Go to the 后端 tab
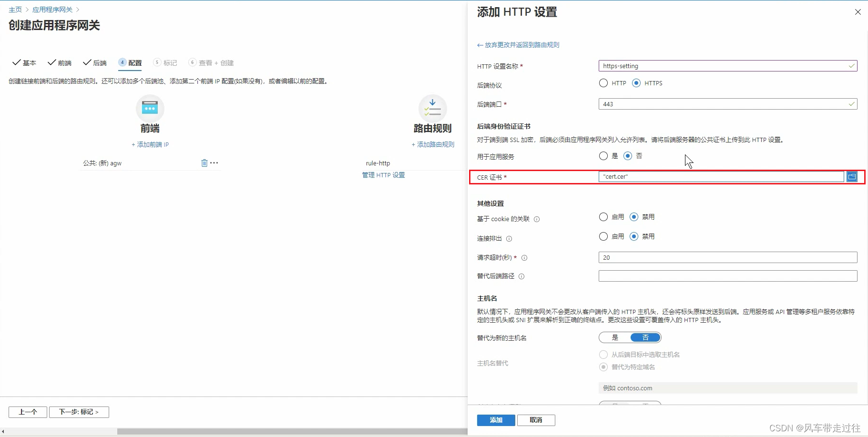868x437 pixels. 95,63
